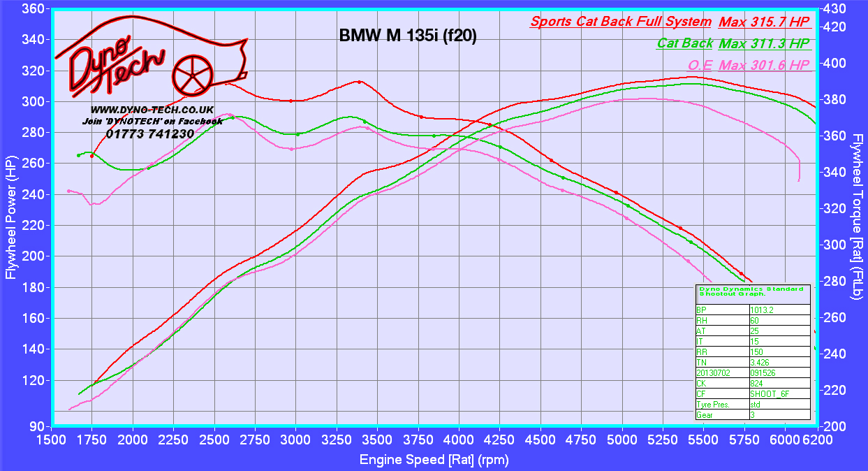The image size is (868, 471).
Task: Click the Tyre Pres. row label
Action: [x=721, y=405]
